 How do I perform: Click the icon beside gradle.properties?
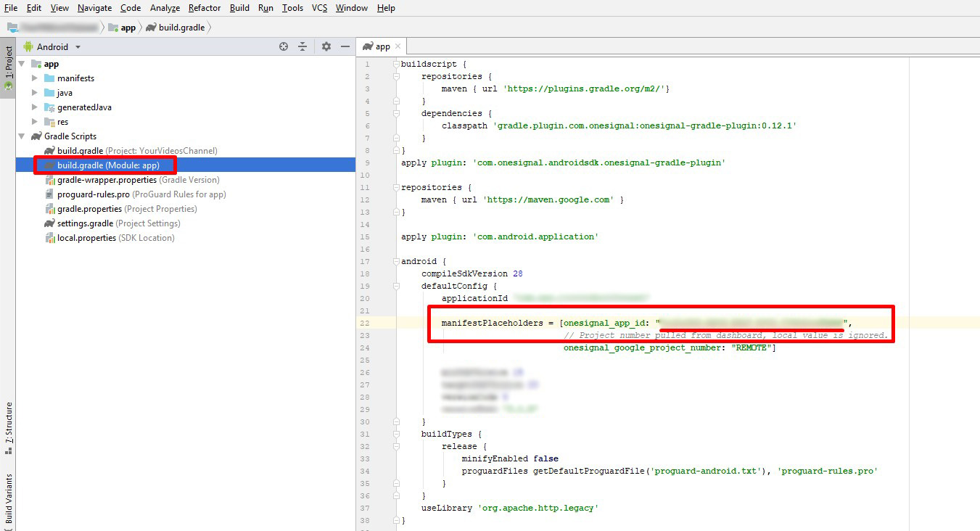tap(49, 208)
